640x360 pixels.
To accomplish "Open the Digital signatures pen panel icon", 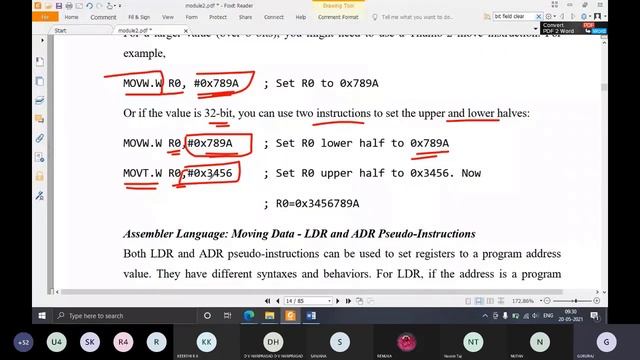I will pos(40,196).
